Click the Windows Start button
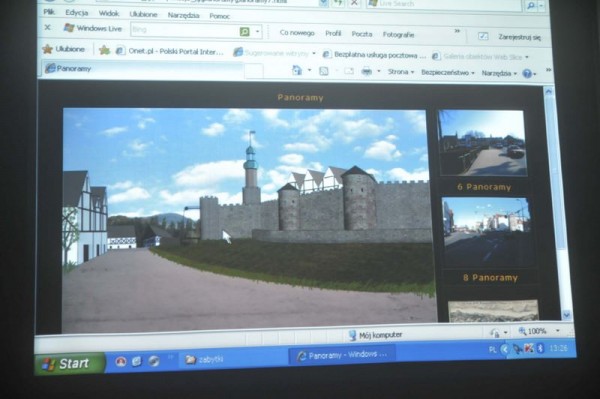The height and width of the screenshot is (399, 600). [x=69, y=363]
